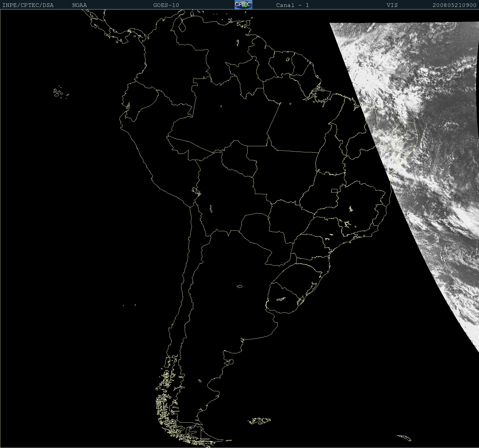Click the GOES-10 satellite label
The image size is (479, 448).
166,5
